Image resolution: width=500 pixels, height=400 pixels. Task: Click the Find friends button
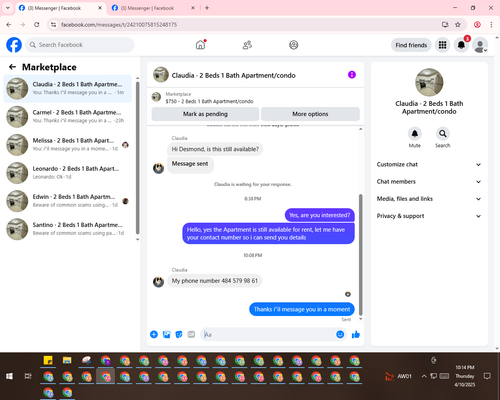411,45
